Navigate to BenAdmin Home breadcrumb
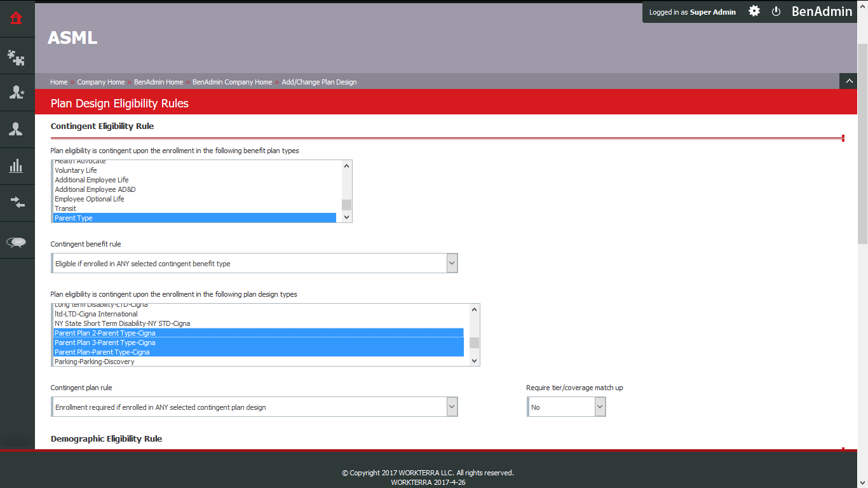Image resolution: width=868 pixels, height=488 pixels. coord(158,82)
